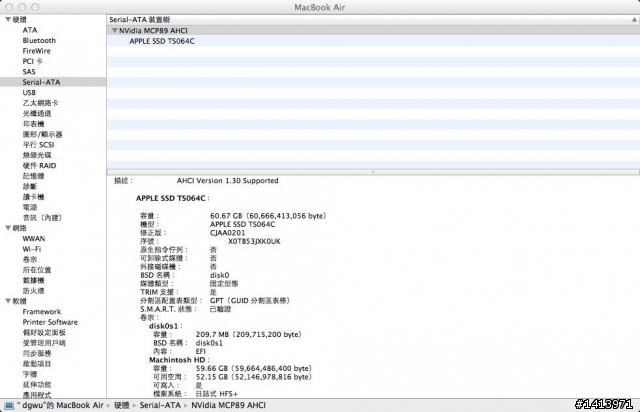The image size is (640, 412).
Task: Collapse the NVidia MCP89 AHCI tree node
Action: coord(115,30)
